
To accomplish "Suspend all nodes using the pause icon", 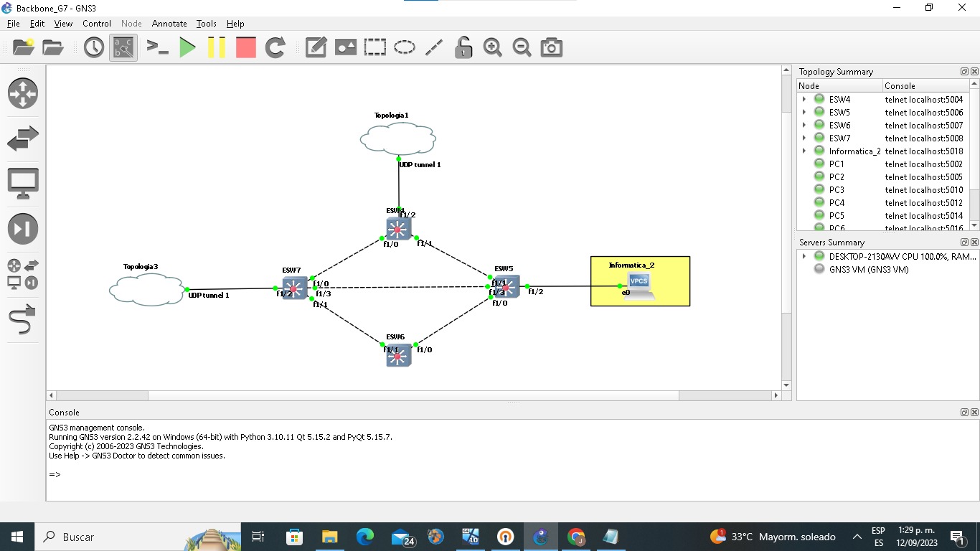I will tap(217, 47).
